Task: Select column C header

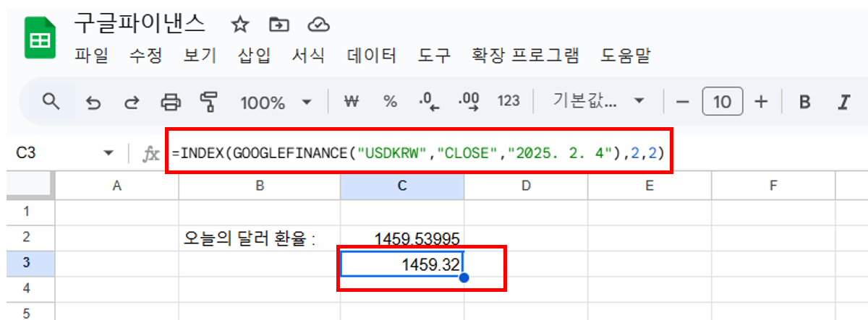Action: click(x=402, y=186)
